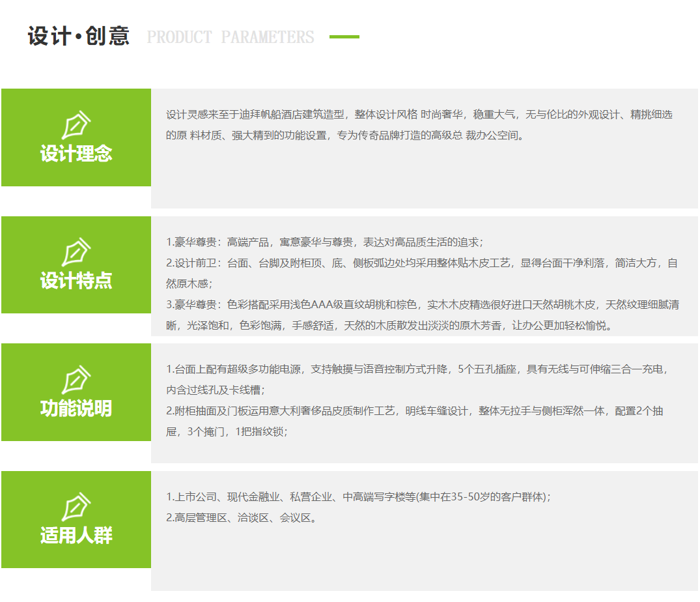The width and height of the screenshot is (700, 602).
Task: Click the line 3.豪华尊贵：色彩搭配采用浅色AAA级
Action: tap(423, 304)
